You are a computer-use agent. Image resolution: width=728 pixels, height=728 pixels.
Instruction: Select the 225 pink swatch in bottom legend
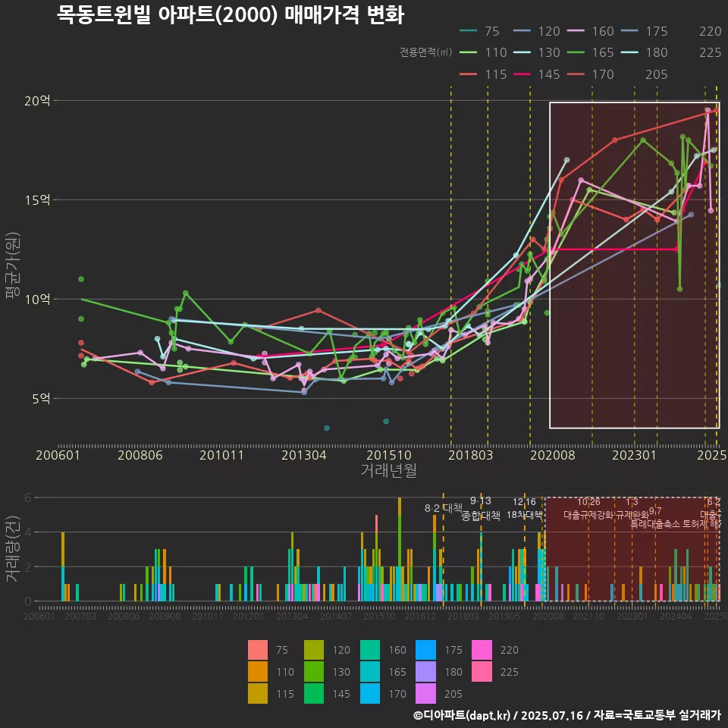pyautogui.click(x=482, y=671)
